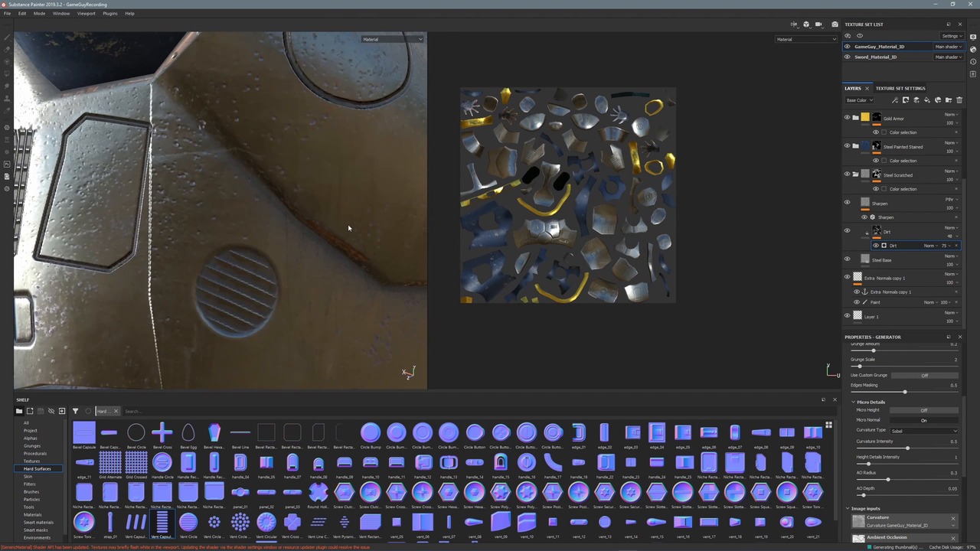Click the add effect wand icon in Layers
Image resolution: width=980 pixels, height=551 pixels.
[x=895, y=100]
